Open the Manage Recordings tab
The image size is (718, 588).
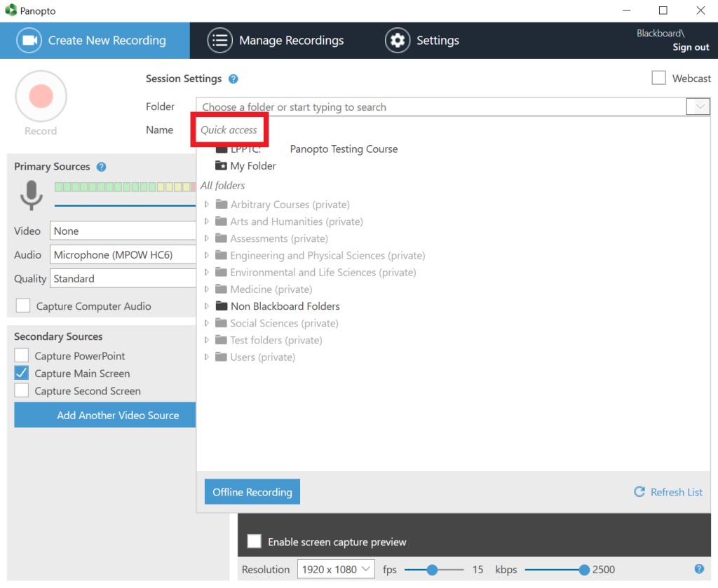point(276,40)
